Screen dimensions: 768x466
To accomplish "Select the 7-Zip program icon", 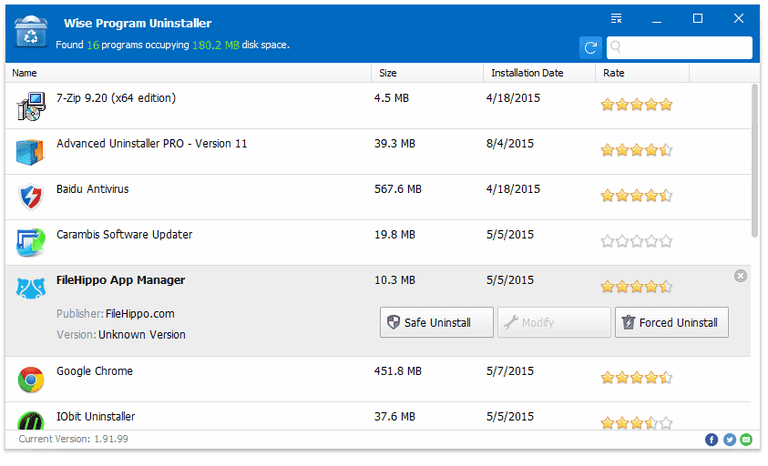I will click(x=31, y=106).
